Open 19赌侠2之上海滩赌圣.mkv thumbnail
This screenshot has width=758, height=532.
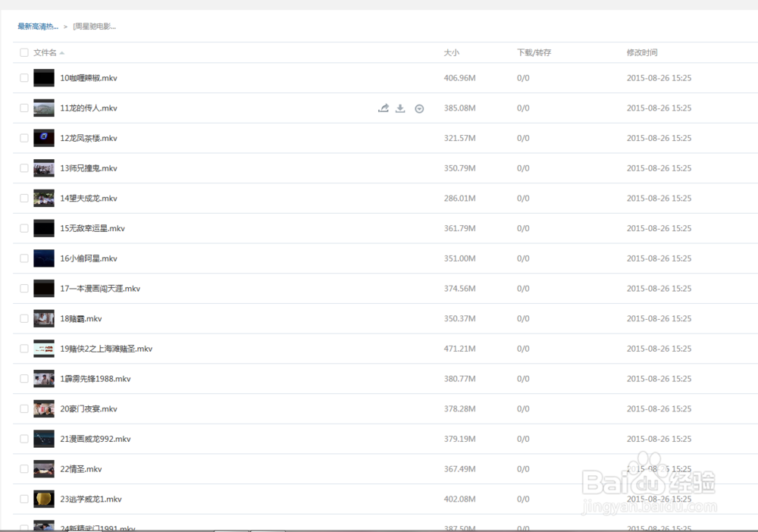point(44,349)
